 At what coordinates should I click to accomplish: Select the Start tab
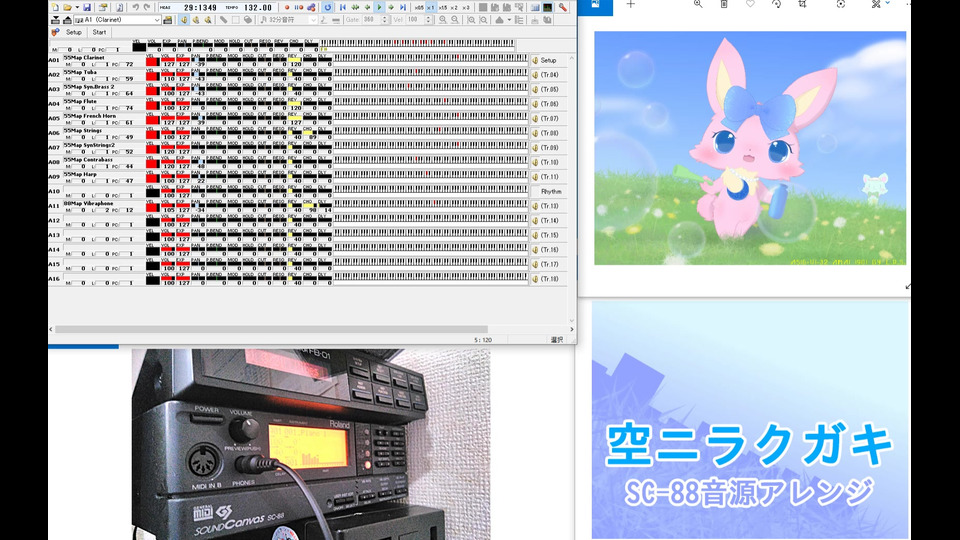coord(99,32)
